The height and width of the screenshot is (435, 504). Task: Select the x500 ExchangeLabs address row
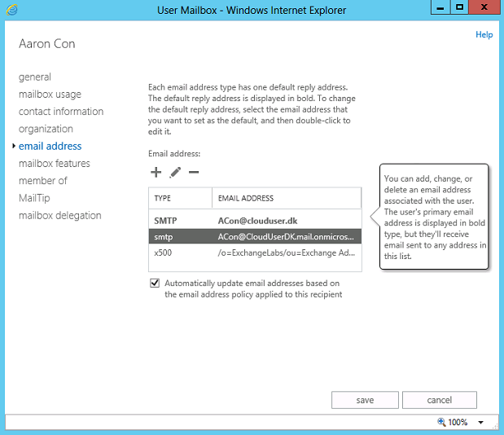tap(255, 253)
